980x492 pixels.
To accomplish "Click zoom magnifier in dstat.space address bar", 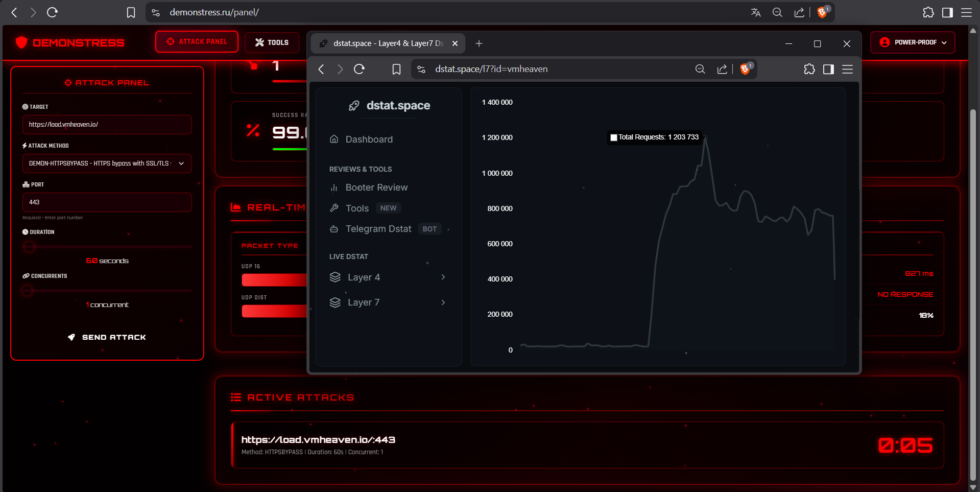I will pyautogui.click(x=700, y=69).
